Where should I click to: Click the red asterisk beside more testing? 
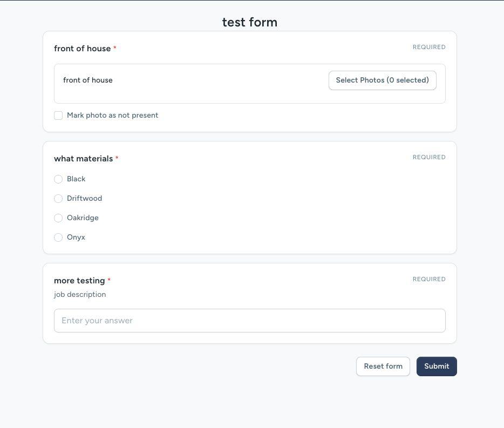pyautogui.click(x=109, y=280)
